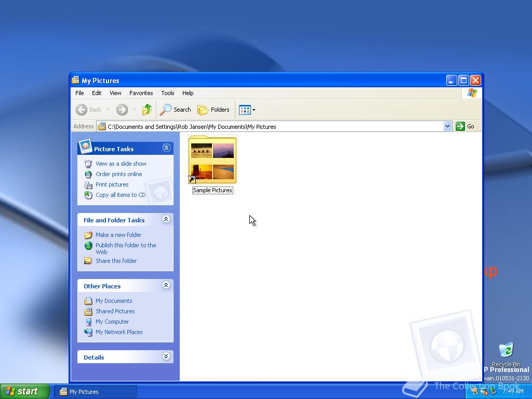The width and height of the screenshot is (532, 399).
Task: Click the new folder icon
Action: (88, 235)
